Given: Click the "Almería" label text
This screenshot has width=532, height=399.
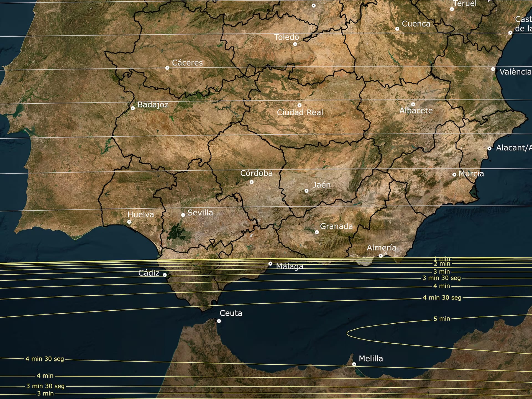Looking at the screenshot, I should (382, 248).
